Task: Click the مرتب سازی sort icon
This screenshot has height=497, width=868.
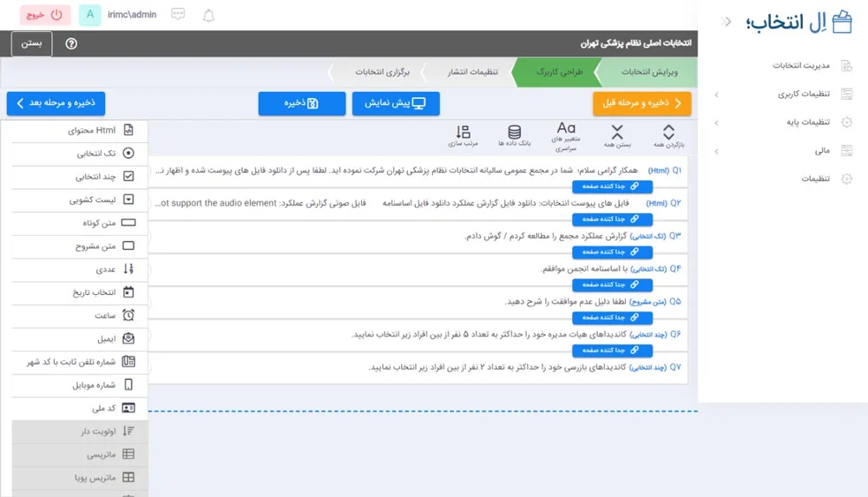Action: click(x=463, y=136)
